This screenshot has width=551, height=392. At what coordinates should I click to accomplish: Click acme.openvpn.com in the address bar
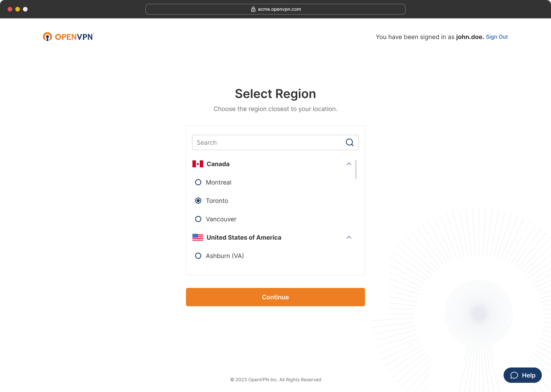pos(279,9)
